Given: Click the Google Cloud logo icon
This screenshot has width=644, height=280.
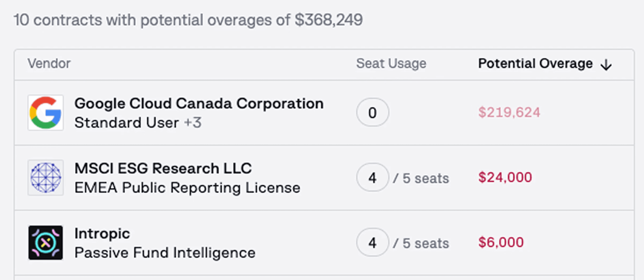Looking at the screenshot, I should click(x=46, y=113).
